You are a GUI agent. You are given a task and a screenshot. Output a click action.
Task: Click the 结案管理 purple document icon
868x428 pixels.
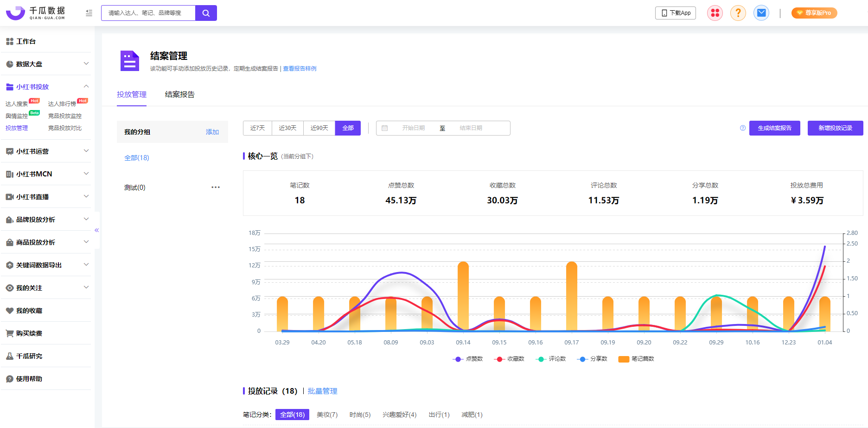point(130,61)
